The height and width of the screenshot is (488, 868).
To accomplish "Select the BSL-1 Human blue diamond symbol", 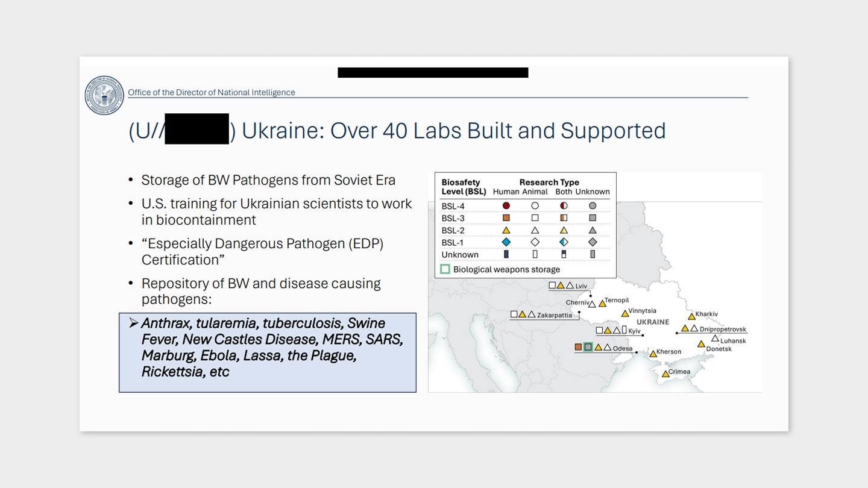I will click(506, 242).
